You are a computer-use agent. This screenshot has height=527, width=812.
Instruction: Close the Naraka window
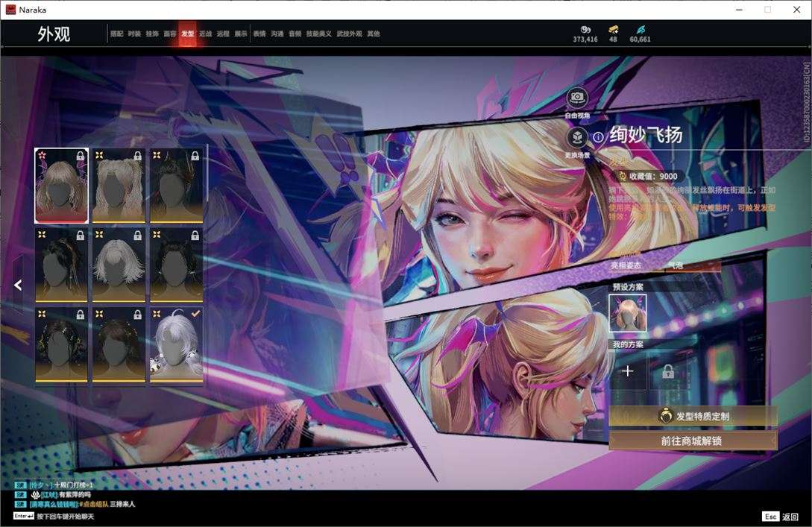click(x=796, y=10)
